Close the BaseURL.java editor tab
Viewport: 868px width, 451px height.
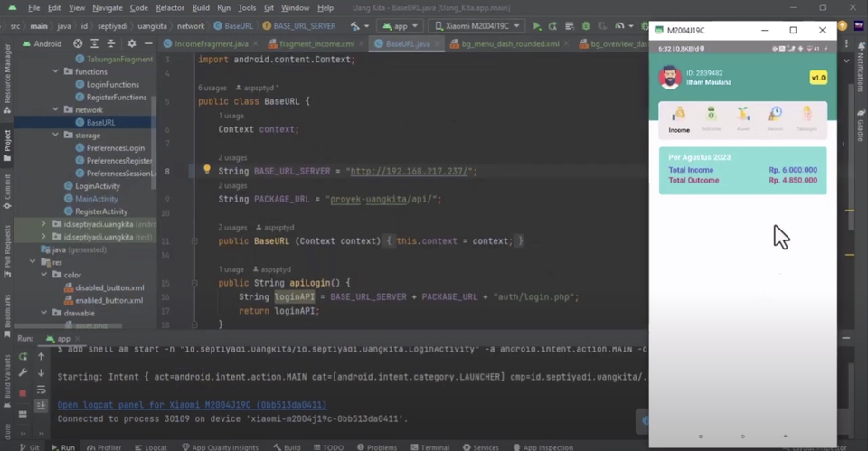pyautogui.click(x=437, y=43)
